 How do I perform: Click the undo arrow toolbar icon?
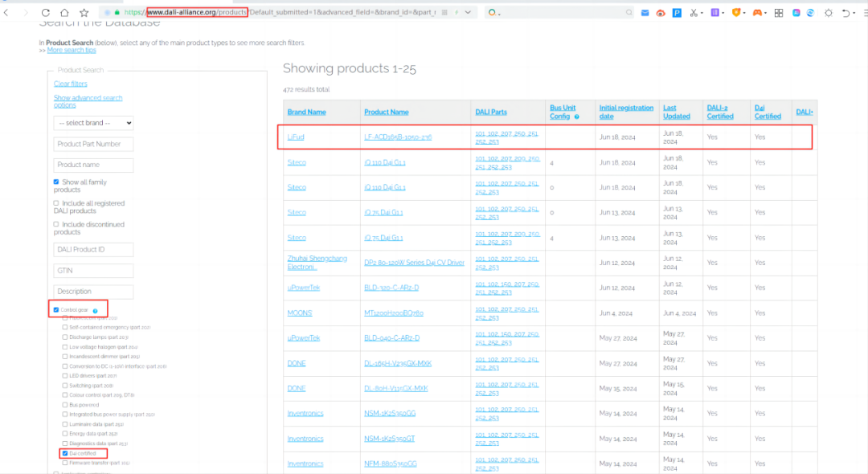coord(845,13)
